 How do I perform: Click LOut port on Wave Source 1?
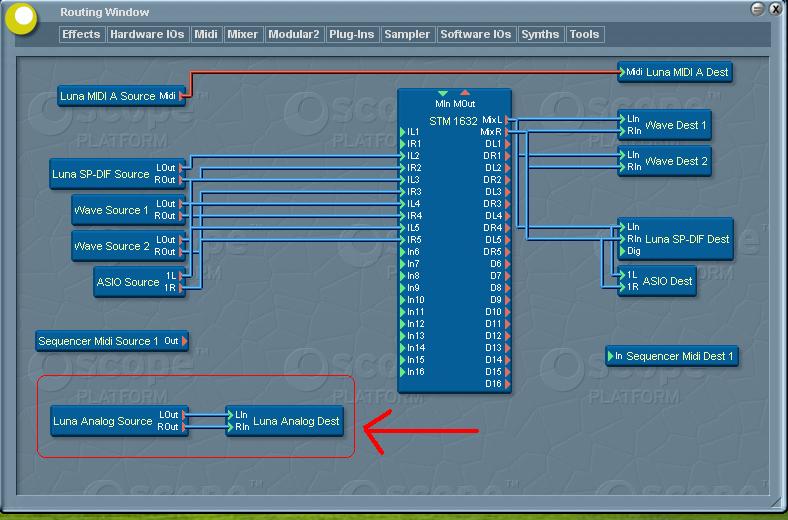tap(182, 204)
